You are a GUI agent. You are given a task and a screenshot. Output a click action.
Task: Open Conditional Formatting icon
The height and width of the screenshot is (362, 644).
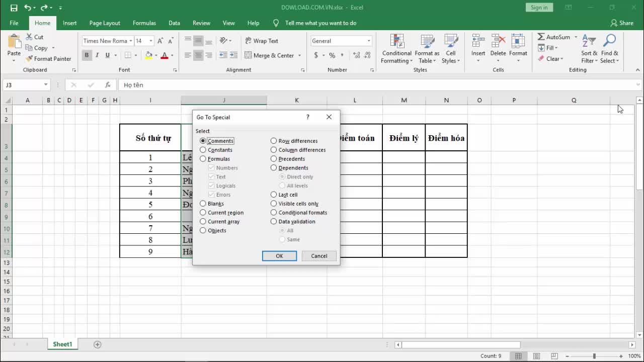[397, 42]
